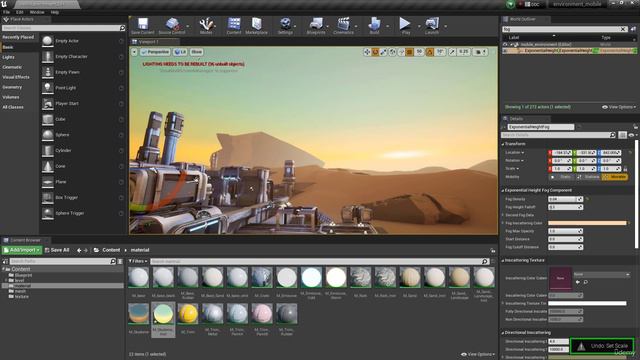Open the Inscattering Texture Tint color swatch
This screenshot has width=640, height=360.
(x=587, y=303)
